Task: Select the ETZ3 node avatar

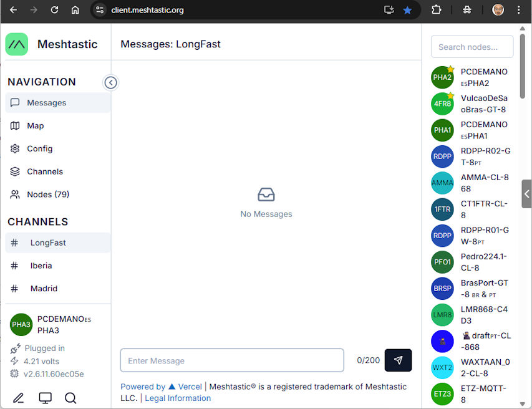Action: pyautogui.click(x=442, y=394)
